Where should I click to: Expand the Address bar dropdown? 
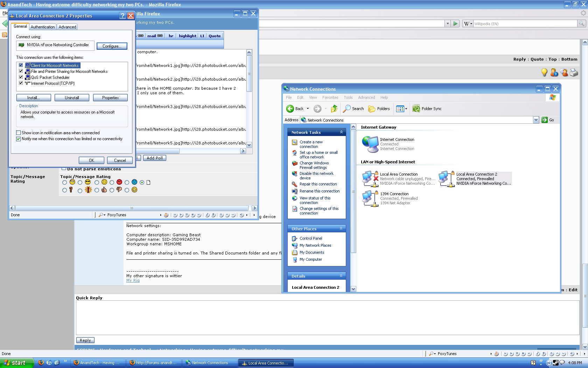pos(536,120)
